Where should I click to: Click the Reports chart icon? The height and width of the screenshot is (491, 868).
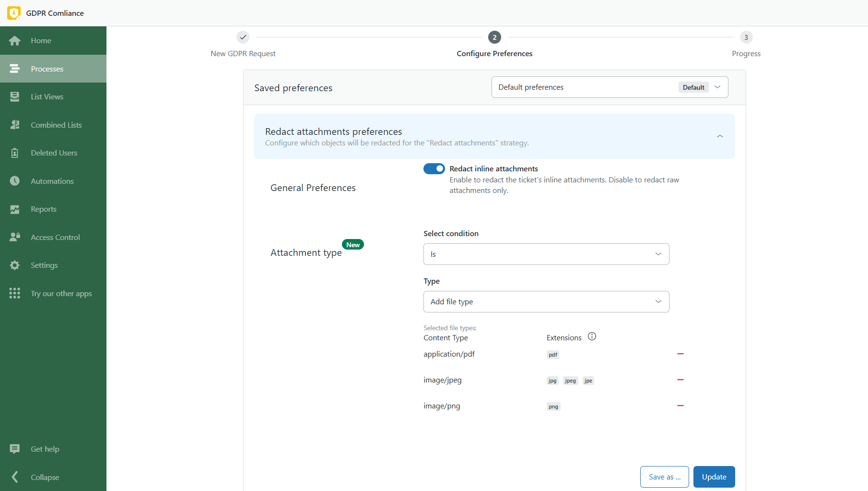pyautogui.click(x=15, y=209)
